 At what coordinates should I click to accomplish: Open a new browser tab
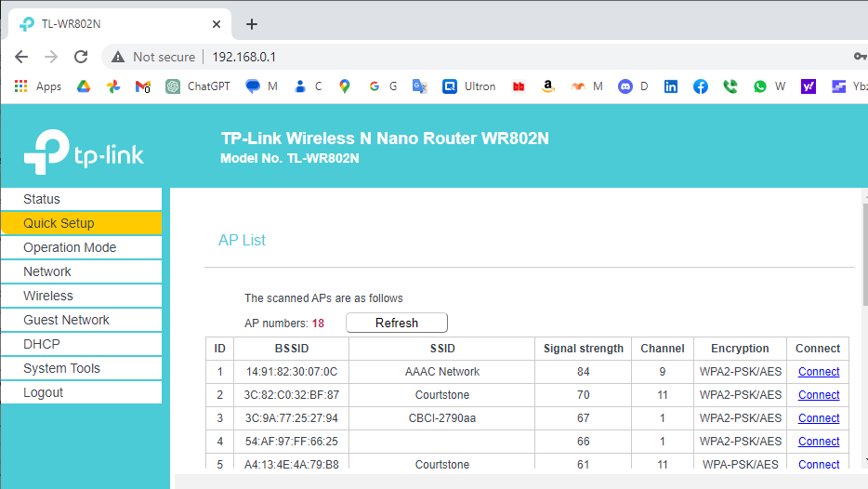[252, 24]
